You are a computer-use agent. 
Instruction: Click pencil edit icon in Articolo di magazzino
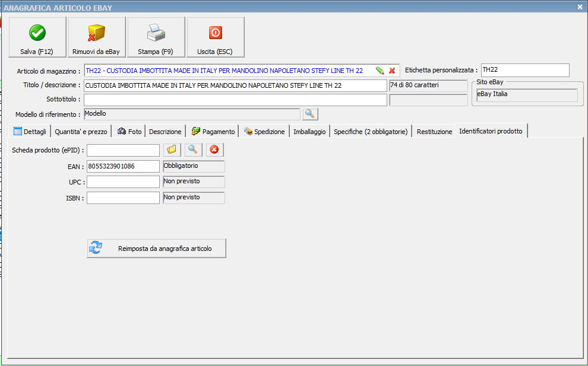[380, 71]
